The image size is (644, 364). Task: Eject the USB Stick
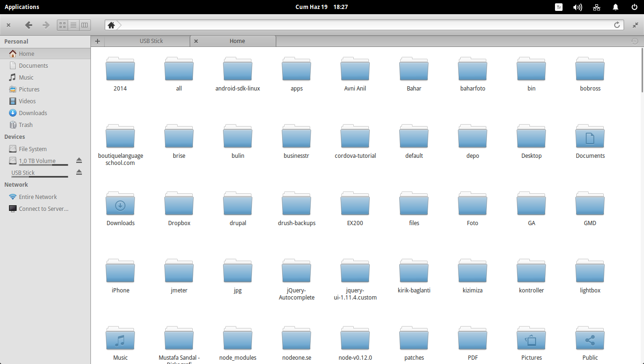[79, 173]
